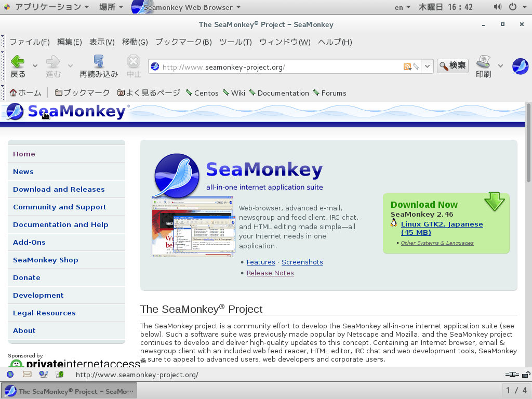Click the SeaMonkey throbber logo at top right
Screen dimensions: 532x399
coord(520,66)
